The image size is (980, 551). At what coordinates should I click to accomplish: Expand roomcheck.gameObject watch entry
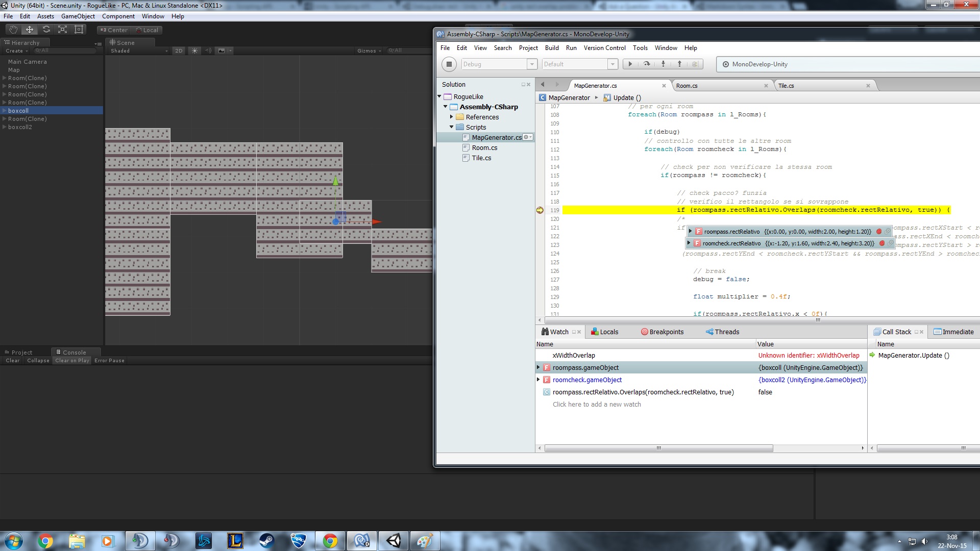click(x=538, y=380)
